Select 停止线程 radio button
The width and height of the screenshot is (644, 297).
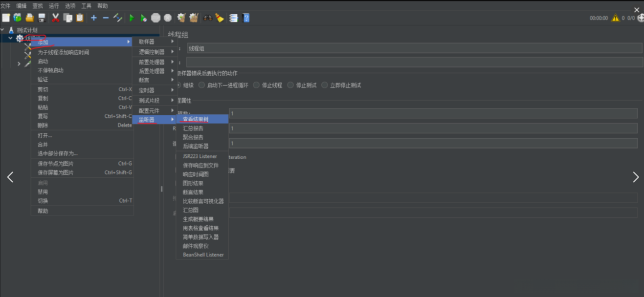(x=257, y=85)
